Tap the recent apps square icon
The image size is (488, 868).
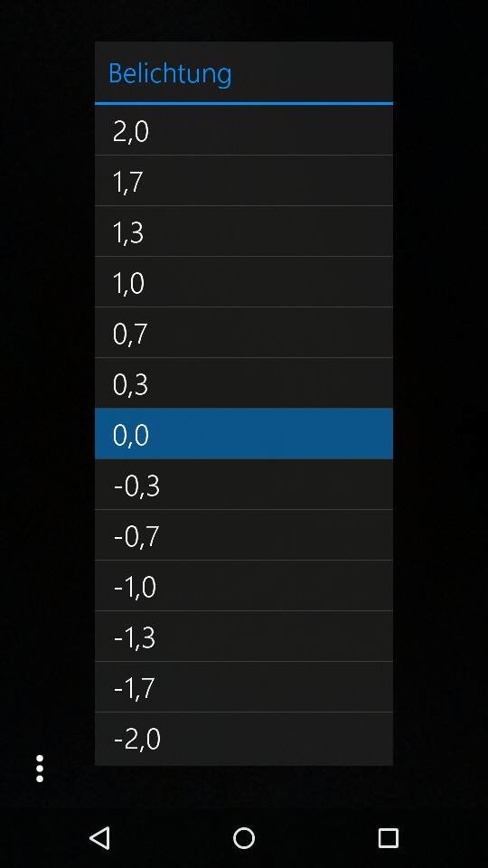(x=388, y=838)
